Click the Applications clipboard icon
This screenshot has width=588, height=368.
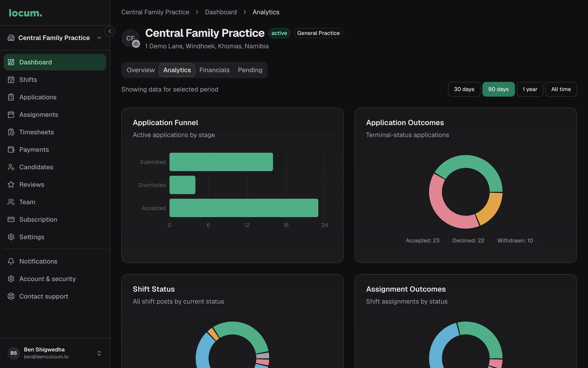tap(11, 97)
